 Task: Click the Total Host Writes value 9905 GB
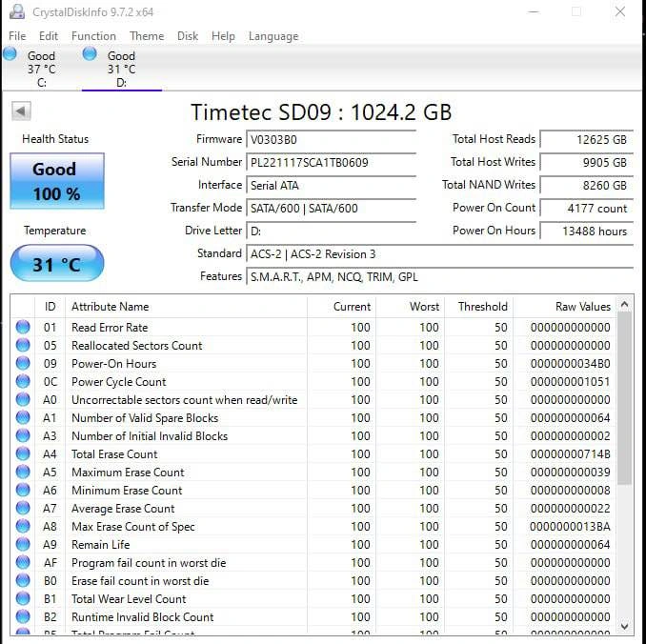[587, 162]
